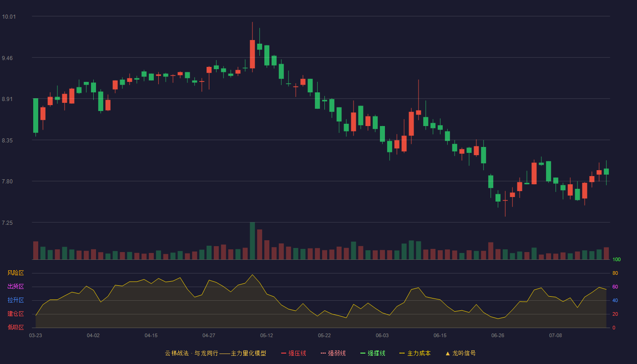This screenshot has width=637, height=364.
Task: Click the 8.91 price axis label
Action: [7, 99]
